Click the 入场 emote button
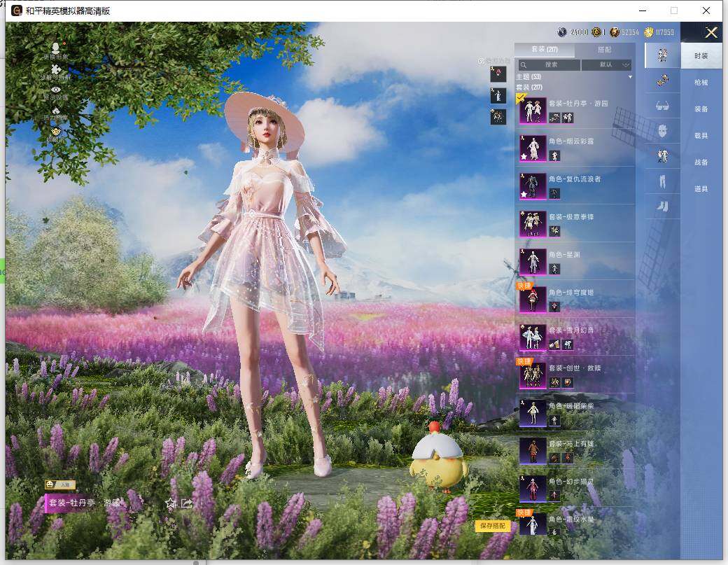This screenshot has width=728, height=565. [60, 484]
